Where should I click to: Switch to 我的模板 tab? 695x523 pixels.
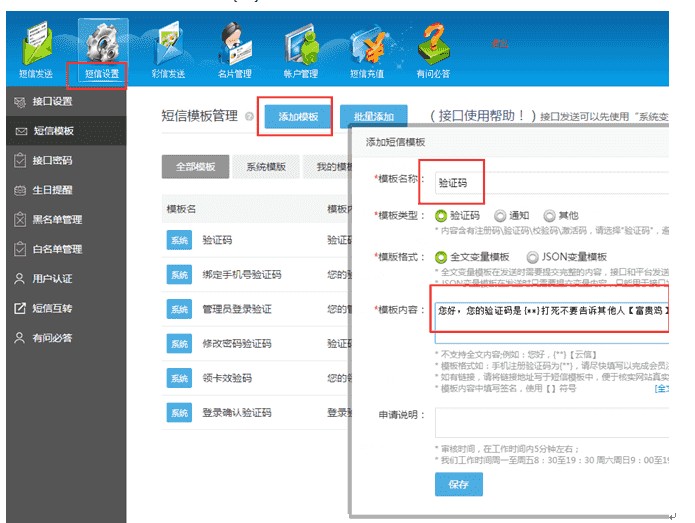pyautogui.click(x=328, y=167)
